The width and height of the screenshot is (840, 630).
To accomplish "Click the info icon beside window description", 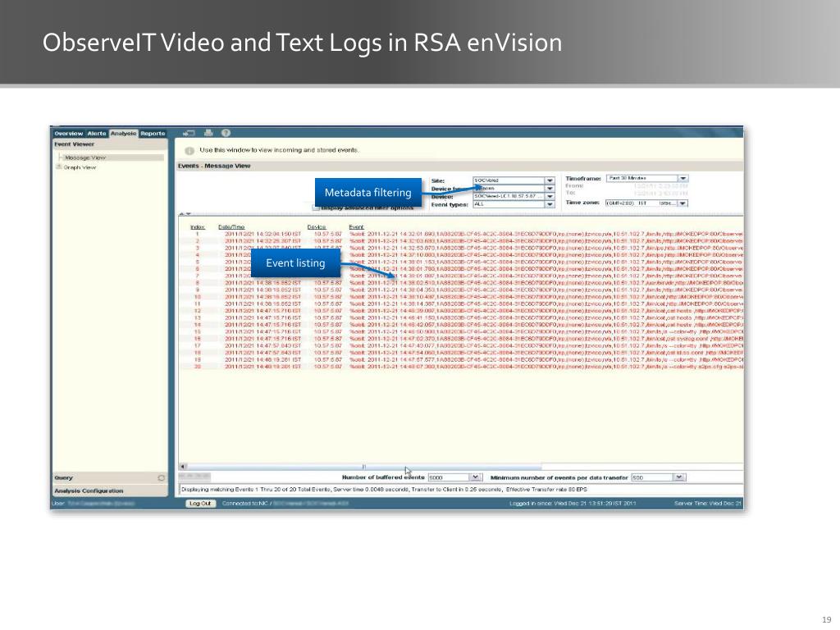I will click(189, 151).
